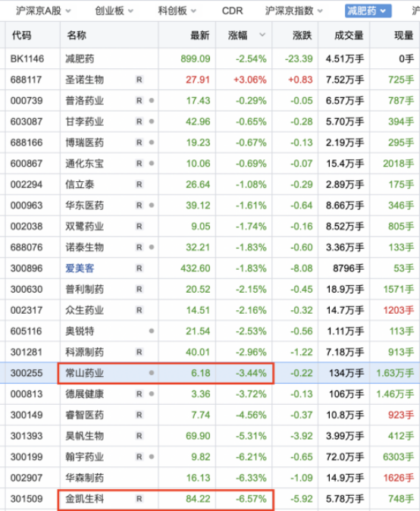Click the gray dot in 翰宇药业 row
The image size is (420, 511).
[152, 456]
